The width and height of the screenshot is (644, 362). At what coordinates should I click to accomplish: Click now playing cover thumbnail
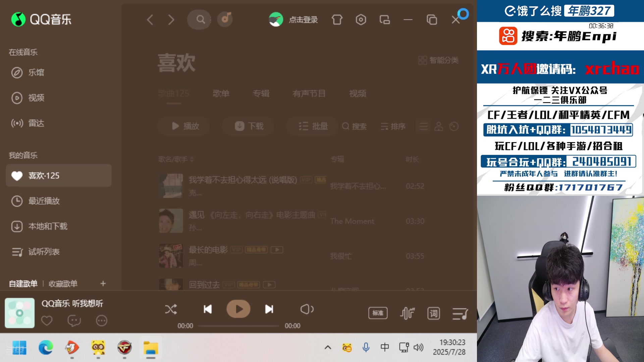(x=19, y=313)
